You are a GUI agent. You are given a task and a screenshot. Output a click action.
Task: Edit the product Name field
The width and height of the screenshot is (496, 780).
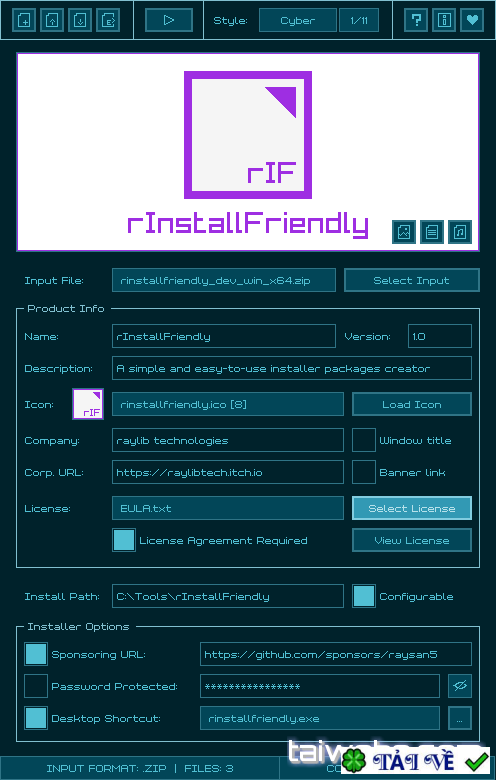(224, 336)
